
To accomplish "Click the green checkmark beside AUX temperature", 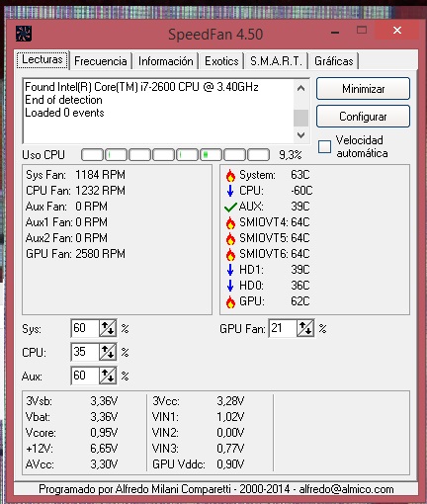I will pos(230,207).
